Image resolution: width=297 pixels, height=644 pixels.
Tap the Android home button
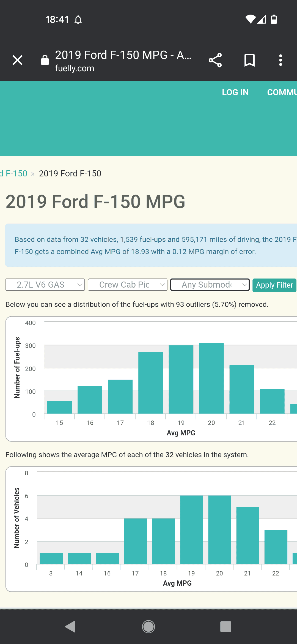click(x=148, y=627)
